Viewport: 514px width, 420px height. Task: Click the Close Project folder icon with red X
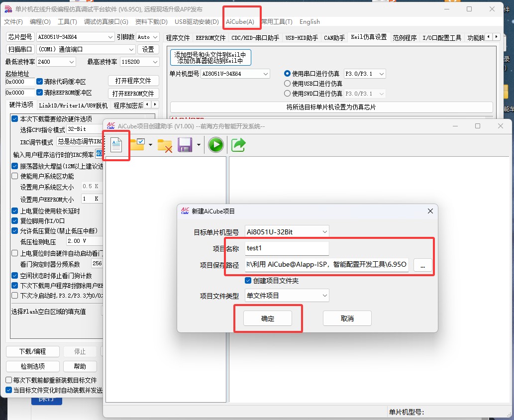[x=165, y=145]
